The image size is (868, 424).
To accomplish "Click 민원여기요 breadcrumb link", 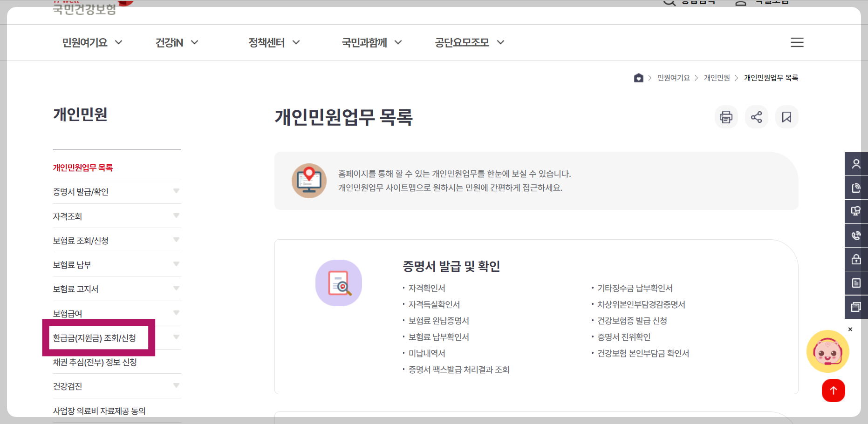I will (673, 78).
